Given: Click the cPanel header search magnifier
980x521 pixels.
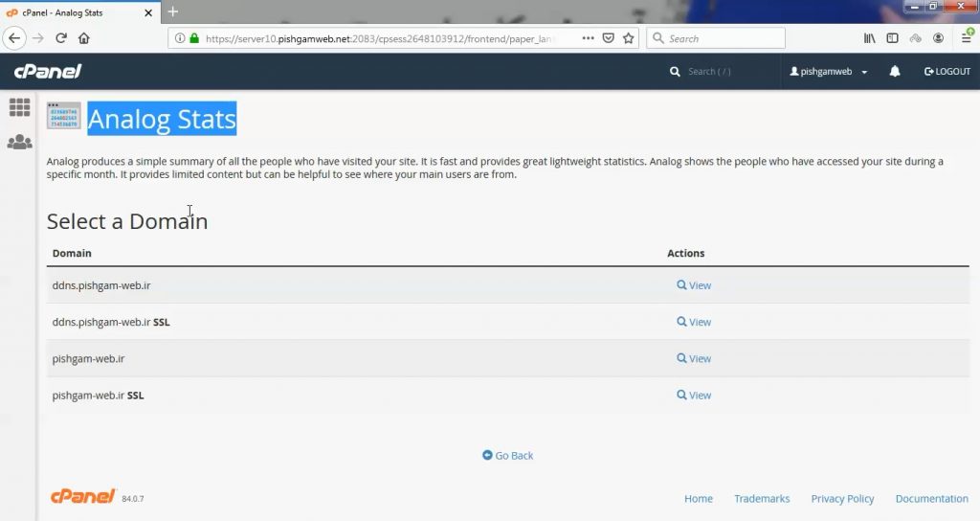Looking at the screenshot, I should 675,71.
